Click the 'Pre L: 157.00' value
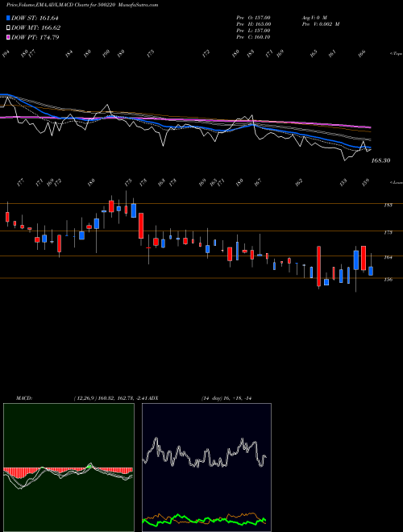 click(253, 31)
